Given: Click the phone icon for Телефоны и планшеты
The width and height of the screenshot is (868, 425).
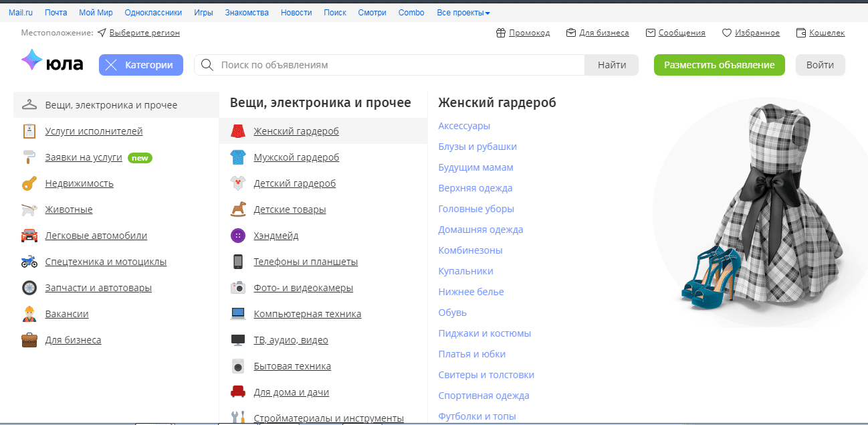Looking at the screenshot, I should [238, 262].
